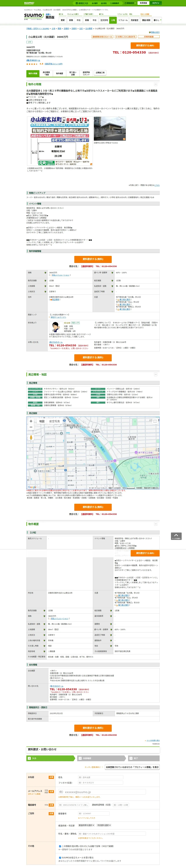
Task: Click the 販売区画数 help icon
Action: (45, 281)
